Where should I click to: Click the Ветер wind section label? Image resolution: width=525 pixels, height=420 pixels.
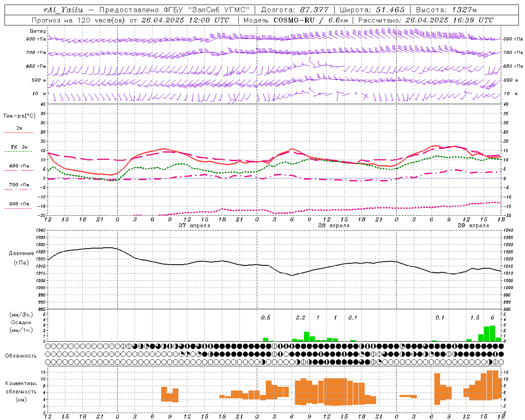38,31
